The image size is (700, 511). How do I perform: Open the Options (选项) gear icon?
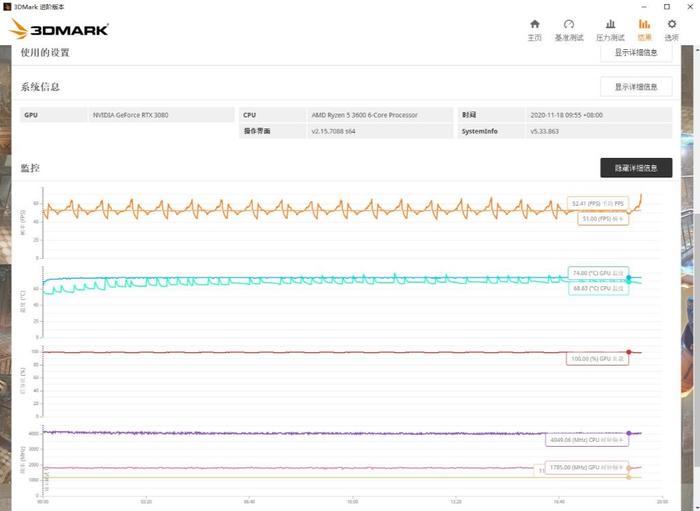point(671,24)
